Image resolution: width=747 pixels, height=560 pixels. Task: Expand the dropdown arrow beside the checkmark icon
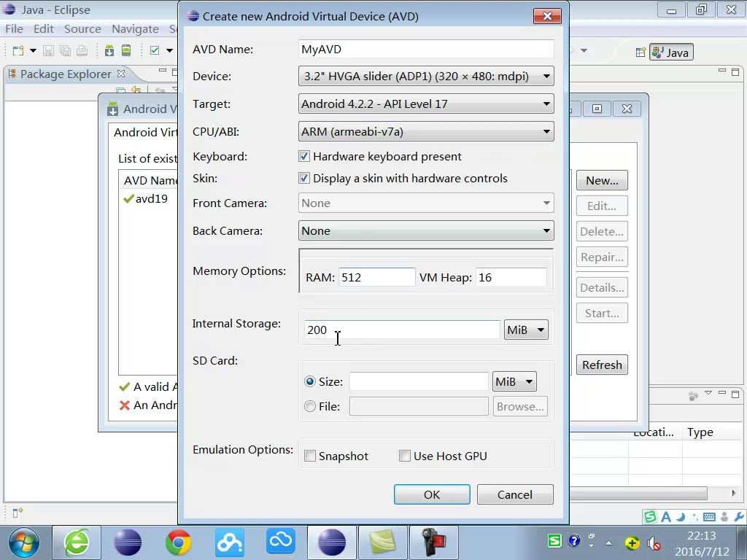click(x=169, y=50)
